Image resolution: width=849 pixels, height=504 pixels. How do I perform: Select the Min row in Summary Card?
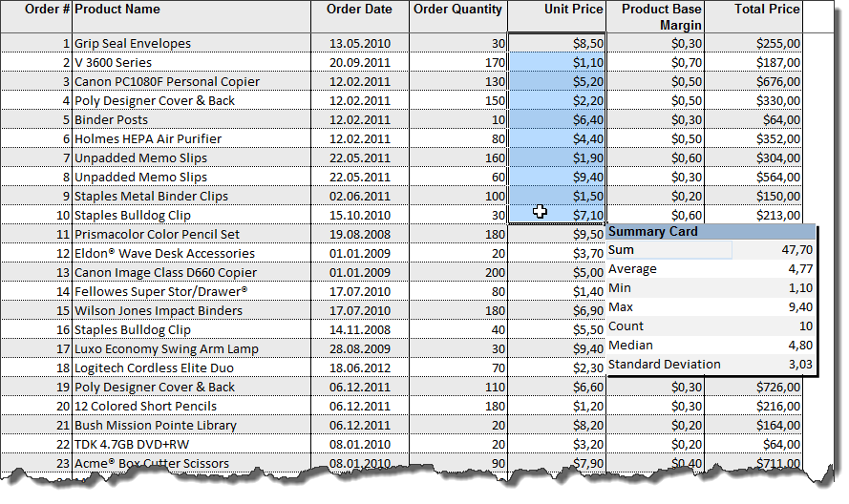click(x=711, y=288)
